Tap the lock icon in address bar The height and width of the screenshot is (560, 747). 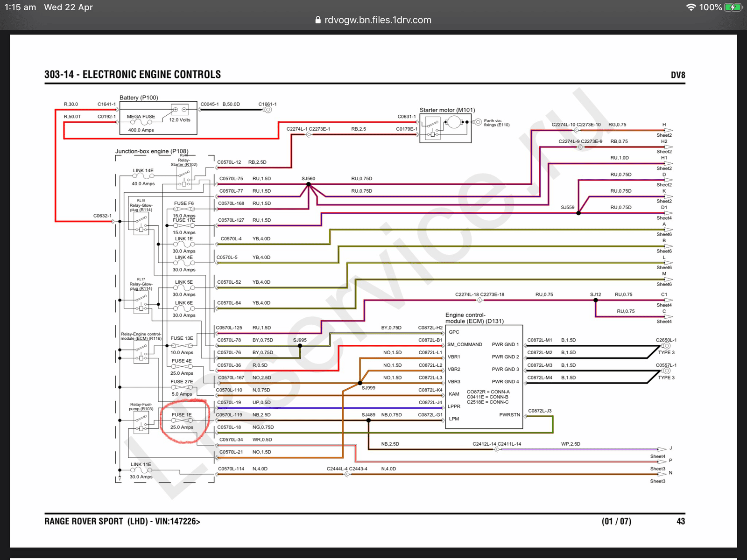pyautogui.click(x=318, y=20)
